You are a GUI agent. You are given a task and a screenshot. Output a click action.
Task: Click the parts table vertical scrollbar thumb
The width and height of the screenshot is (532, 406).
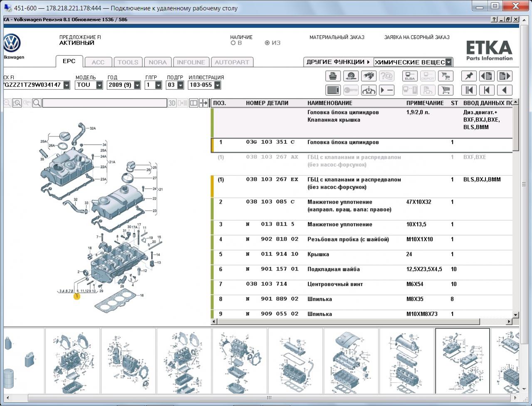(x=516, y=128)
